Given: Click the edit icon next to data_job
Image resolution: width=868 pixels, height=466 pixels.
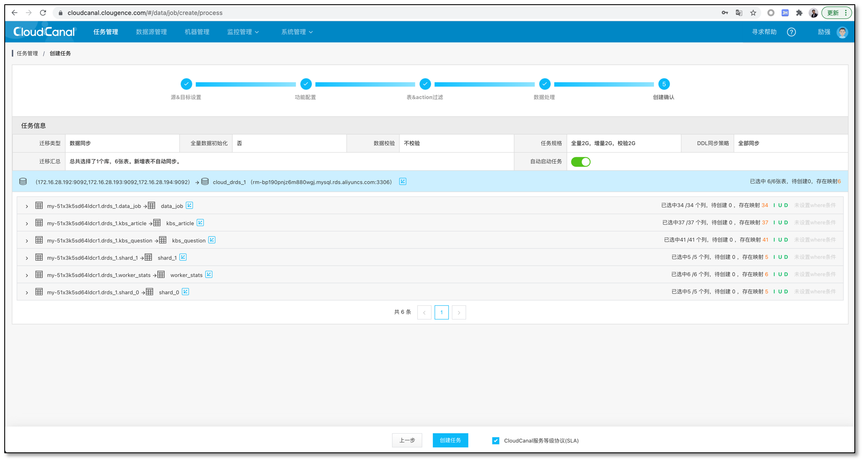Looking at the screenshot, I should 189,206.
